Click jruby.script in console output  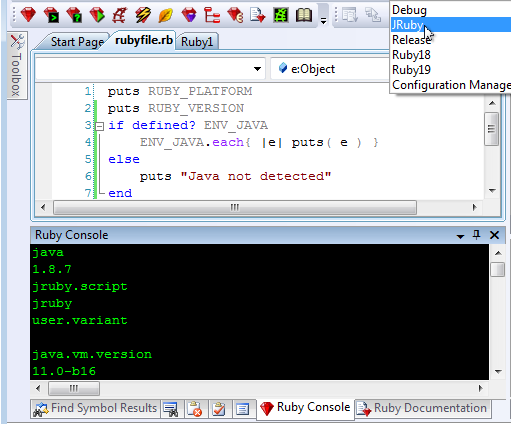pyautogui.click(x=80, y=287)
